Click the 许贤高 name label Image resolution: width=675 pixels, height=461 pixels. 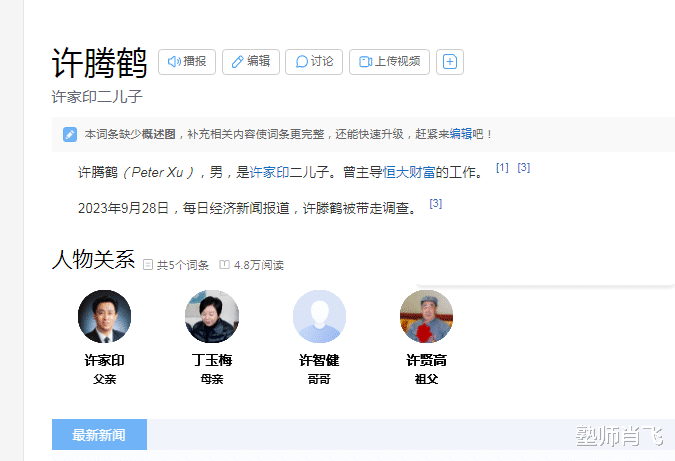pyautogui.click(x=426, y=360)
